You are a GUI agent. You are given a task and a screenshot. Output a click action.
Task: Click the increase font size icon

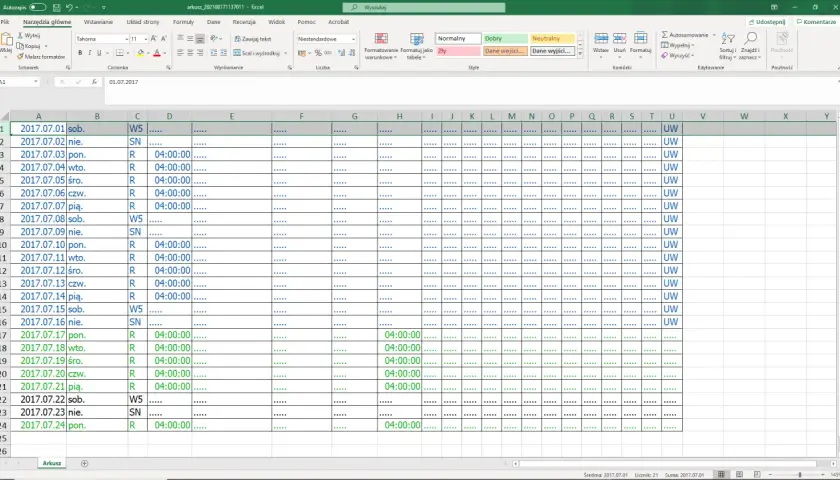pos(154,39)
